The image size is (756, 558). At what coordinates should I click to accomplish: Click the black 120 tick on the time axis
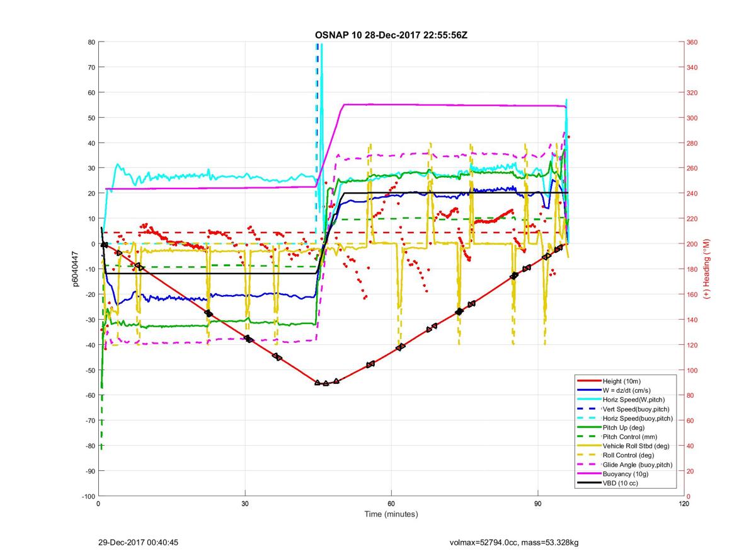point(684,504)
